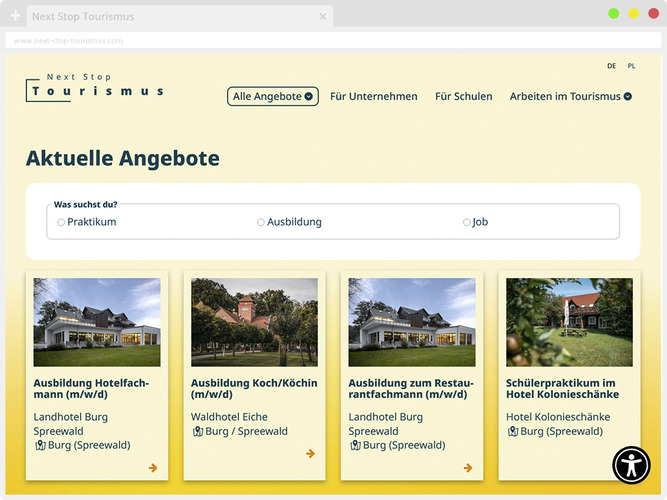667x500 pixels.
Task: Open the accessibility options icon
Action: 631,465
